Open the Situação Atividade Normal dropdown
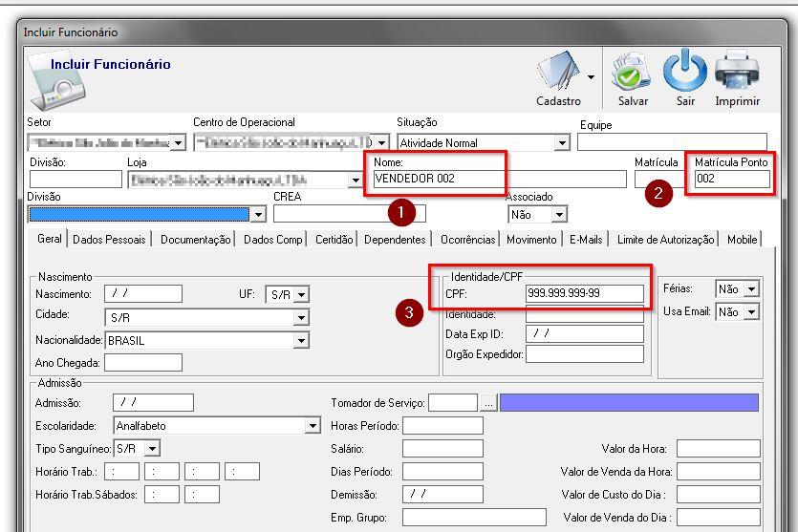The width and height of the screenshot is (798, 532). pyautogui.click(x=561, y=143)
